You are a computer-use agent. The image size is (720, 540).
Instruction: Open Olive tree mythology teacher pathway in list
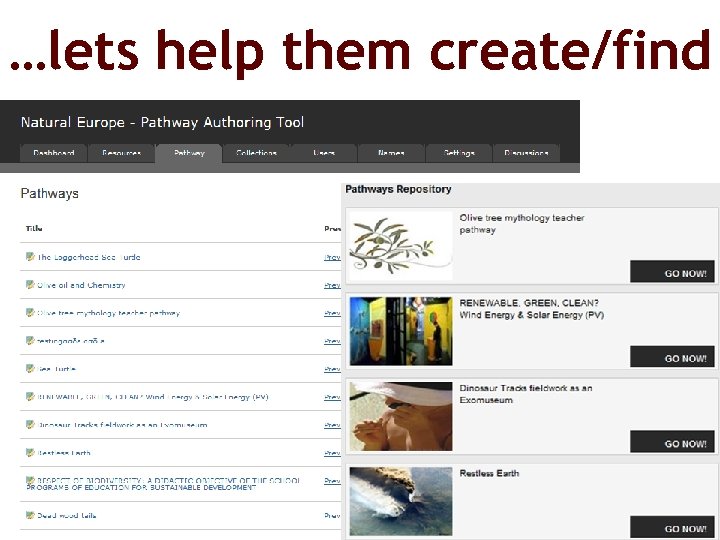click(108, 313)
